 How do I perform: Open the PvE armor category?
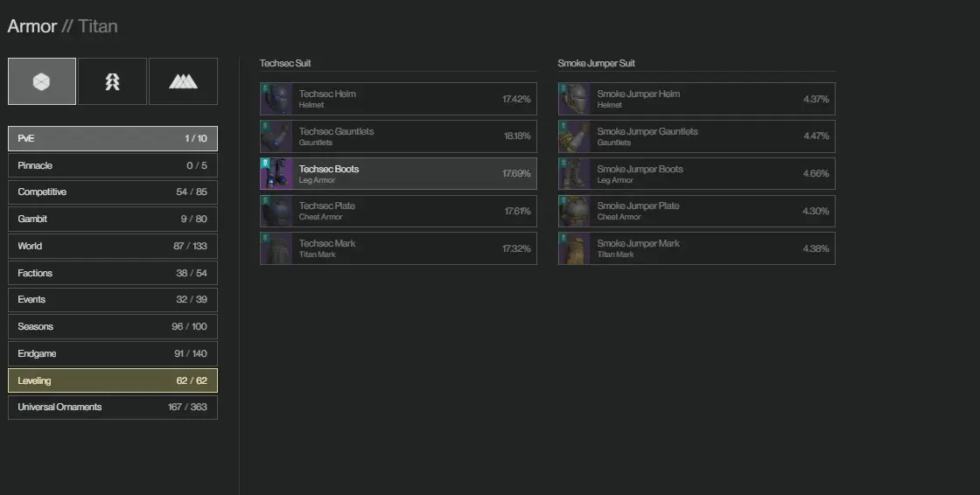point(113,138)
